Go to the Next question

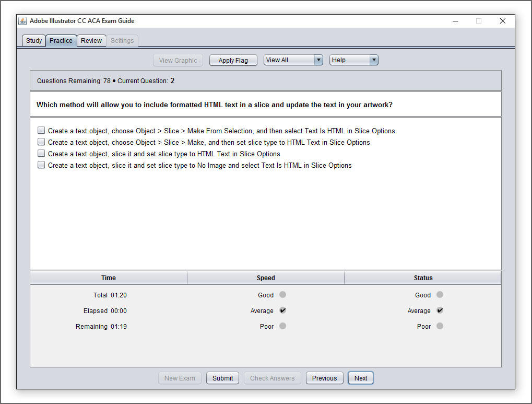[361, 378]
